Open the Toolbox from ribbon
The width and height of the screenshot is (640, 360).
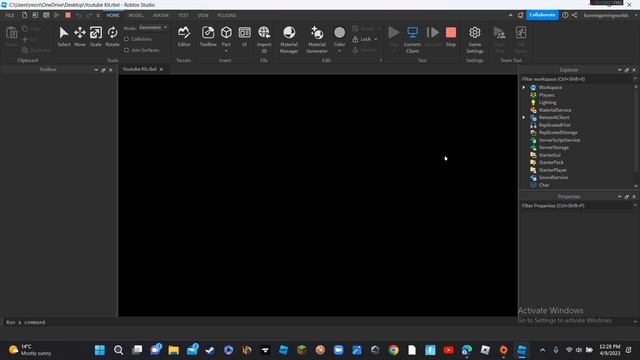coord(208,36)
